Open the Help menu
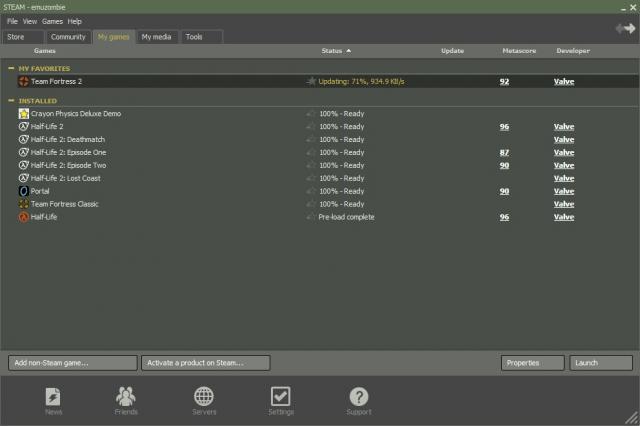This screenshot has height=426, width=640. [x=75, y=21]
